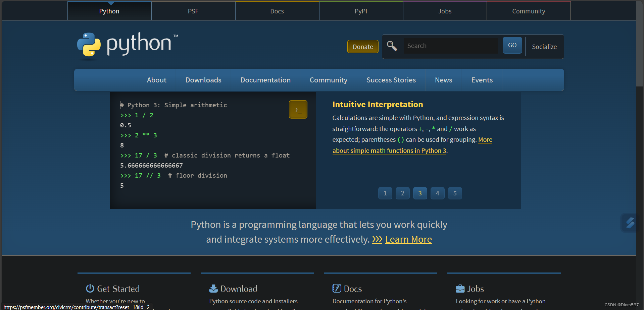Screen dimensions: 644x310
Task: Focus the Search input field
Action: (x=451, y=46)
